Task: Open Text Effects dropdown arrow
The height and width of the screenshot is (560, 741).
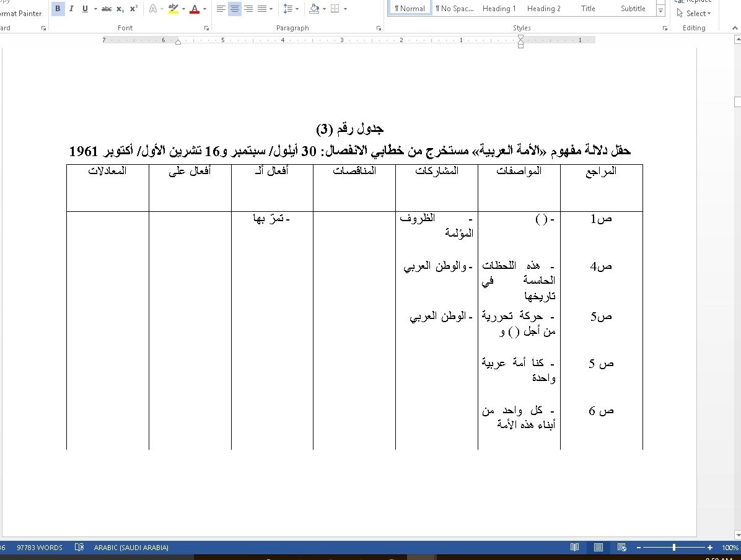Action: tap(162, 9)
